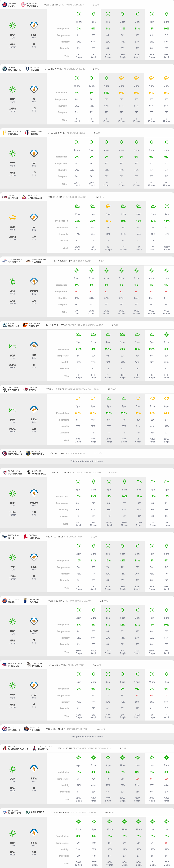Image resolution: width=174 pixels, height=868 pixels.
Task: Click the big cloud summary icon for Marlins–Orioles
Action: coord(13,346)
